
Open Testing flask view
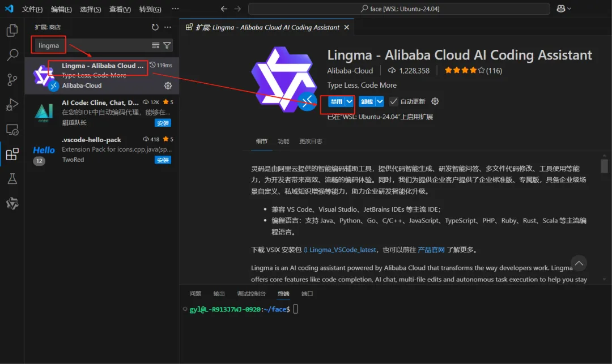tap(12, 179)
